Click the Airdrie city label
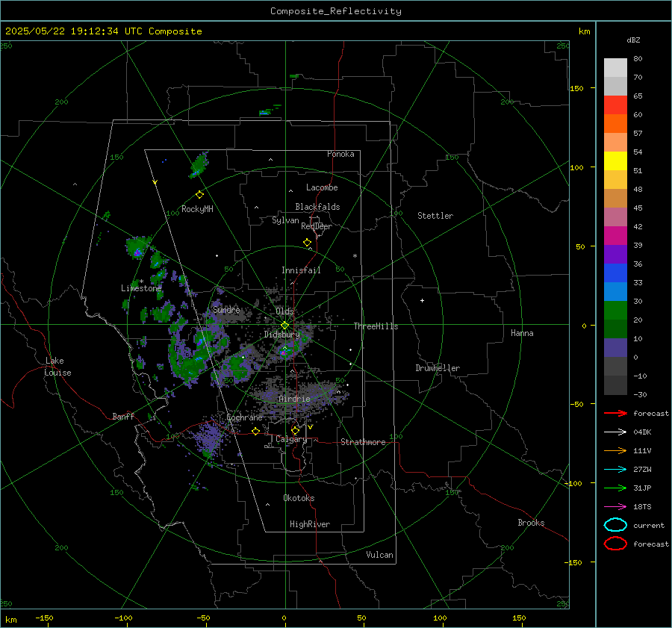The height and width of the screenshot is (628, 672). pos(294,399)
